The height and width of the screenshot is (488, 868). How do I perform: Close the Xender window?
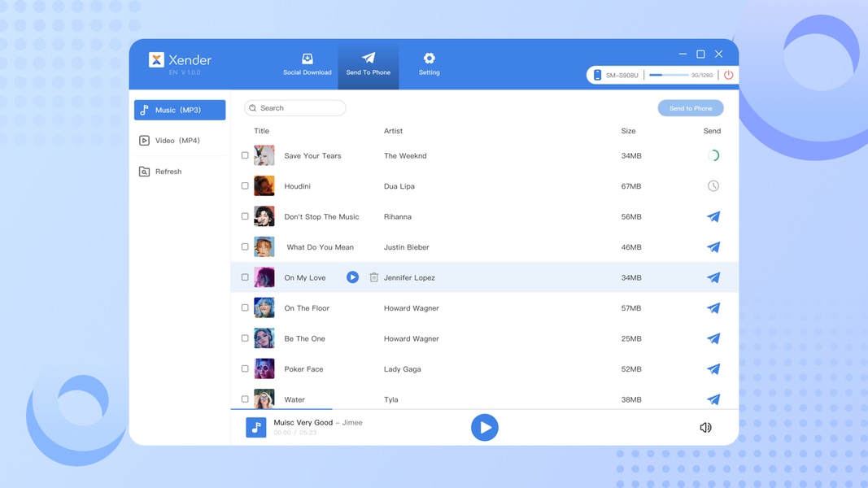coord(718,54)
